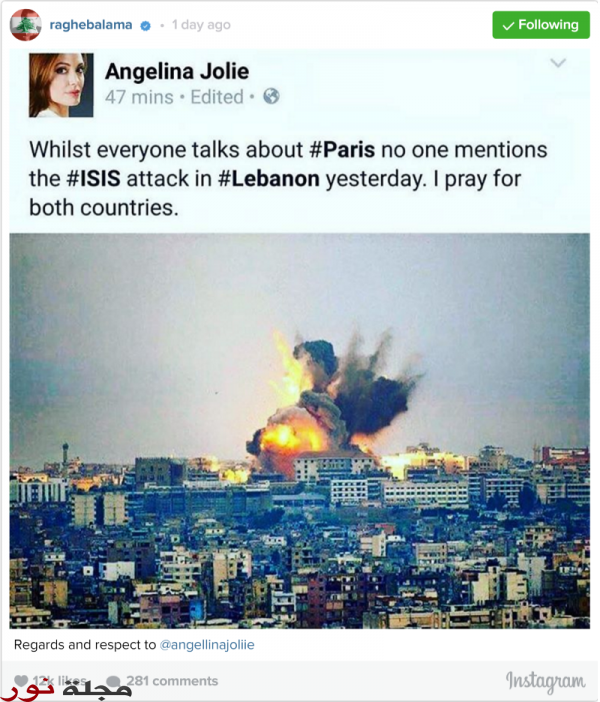Viewport: 600px width, 702px height.
Task: Open the explosion photo over the city
Action: tap(300, 431)
